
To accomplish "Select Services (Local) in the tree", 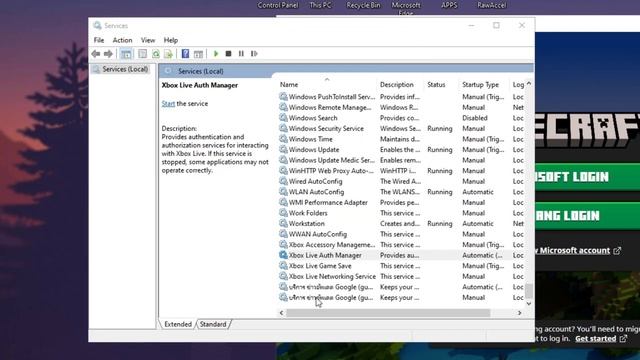I will pos(125,69).
